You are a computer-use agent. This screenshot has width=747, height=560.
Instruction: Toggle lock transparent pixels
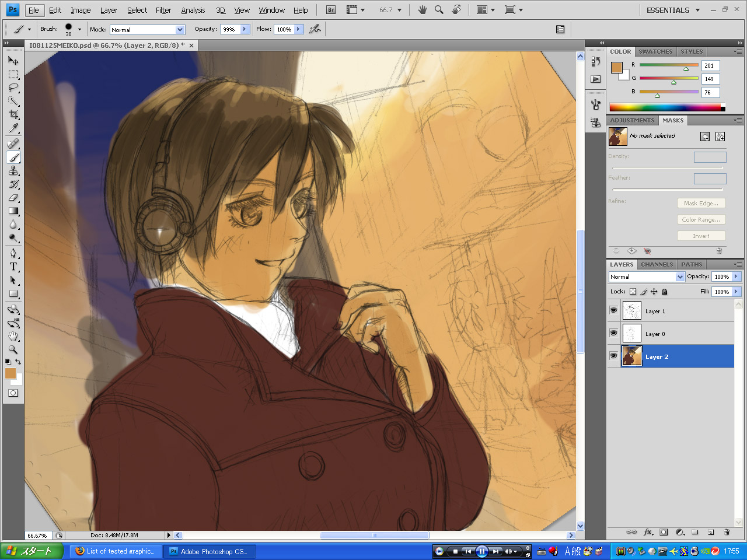(633, 292)
